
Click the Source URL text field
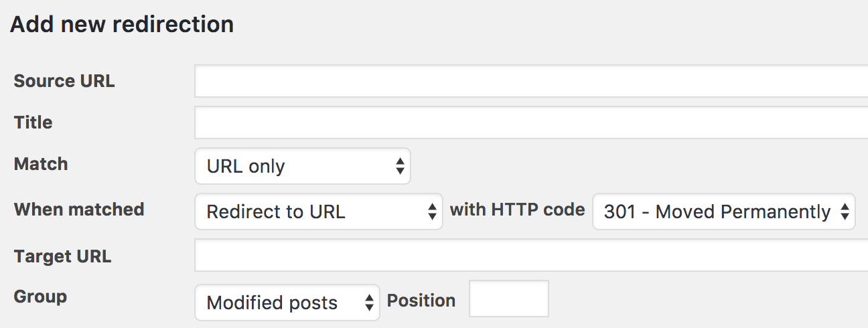point(530,81)
